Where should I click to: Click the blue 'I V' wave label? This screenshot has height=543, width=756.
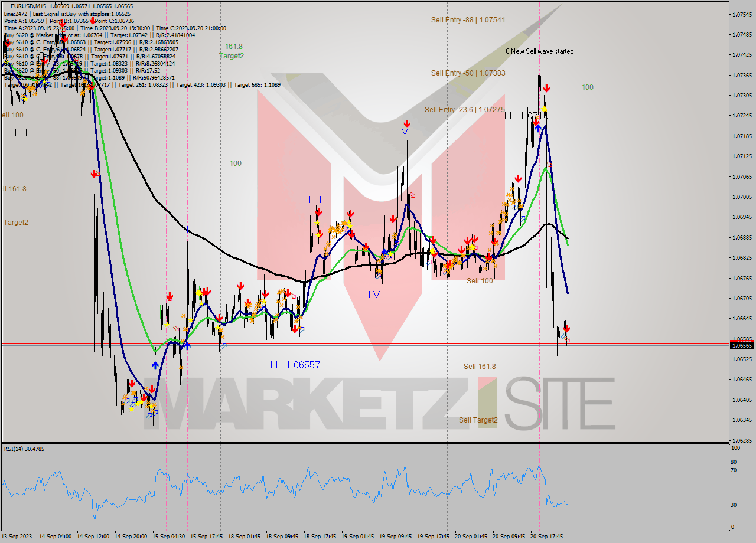point(374,295)
